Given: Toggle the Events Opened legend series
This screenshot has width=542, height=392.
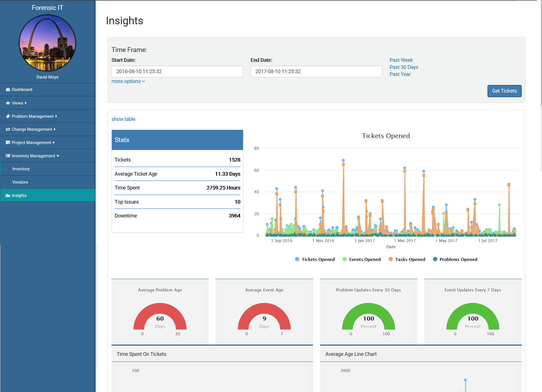Looking at the screenshot, I should (364, 259).
